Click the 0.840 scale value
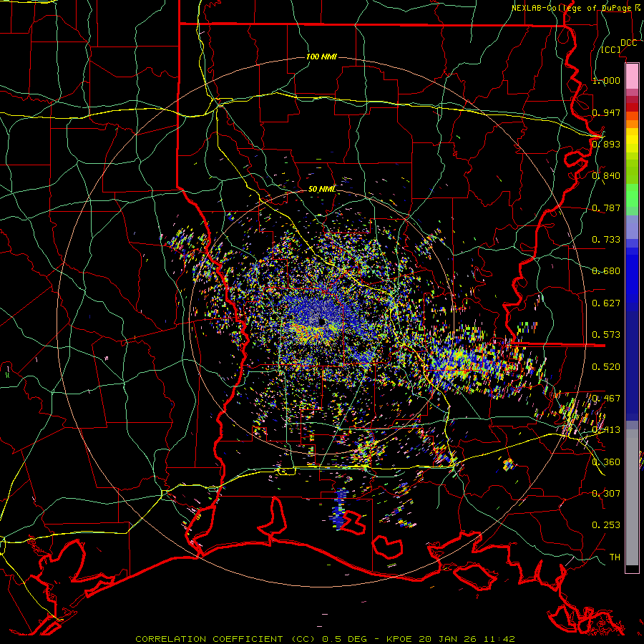 pos(606,176)
